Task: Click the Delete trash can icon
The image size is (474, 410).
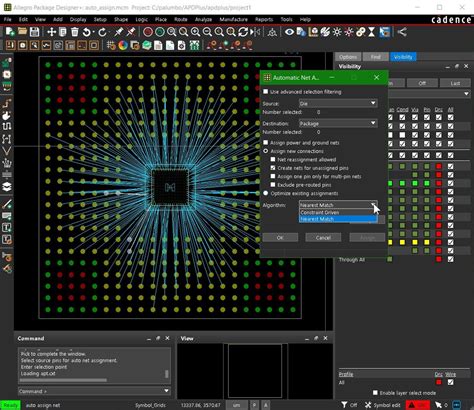Action: (x=75, y=32)
